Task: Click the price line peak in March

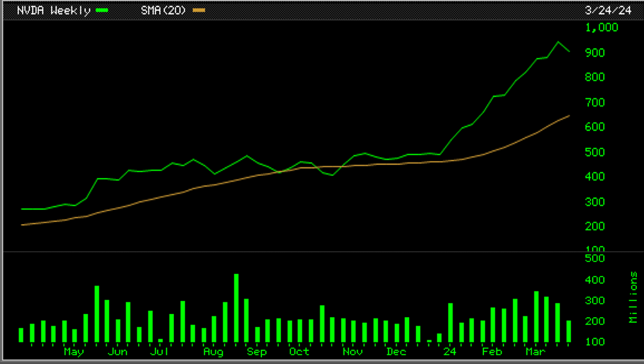Action: pyautogui.click(x=558, y=43)
